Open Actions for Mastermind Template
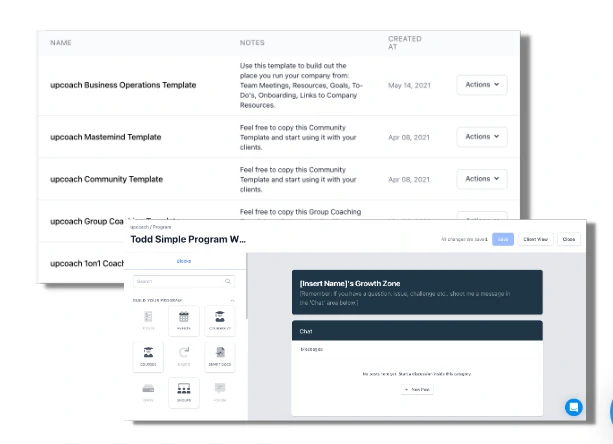 click(x=482, y=136)
